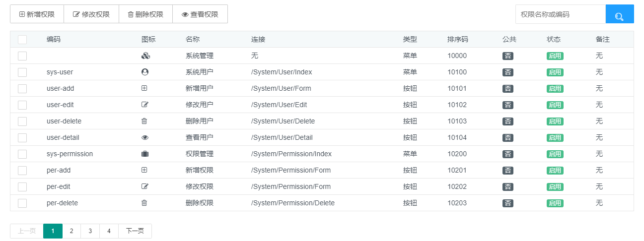Click the magnifier search button

[x=619, y=14]
